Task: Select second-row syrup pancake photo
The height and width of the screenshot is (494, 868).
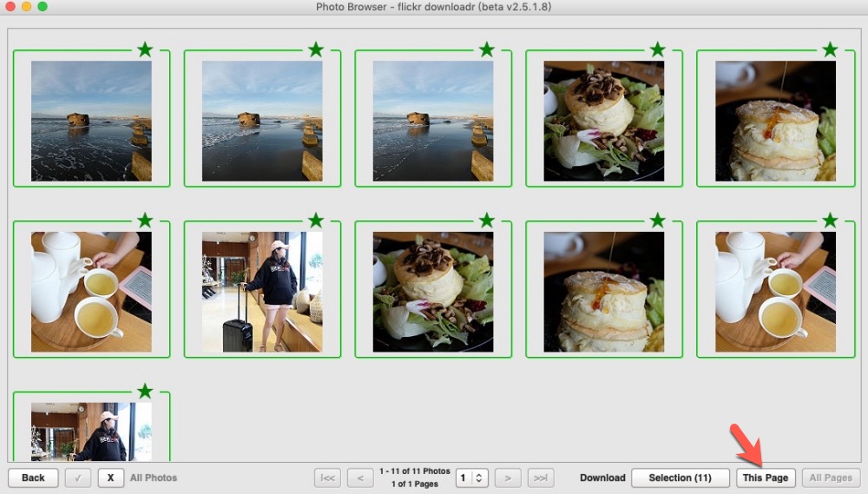Action: coord(604,292)
